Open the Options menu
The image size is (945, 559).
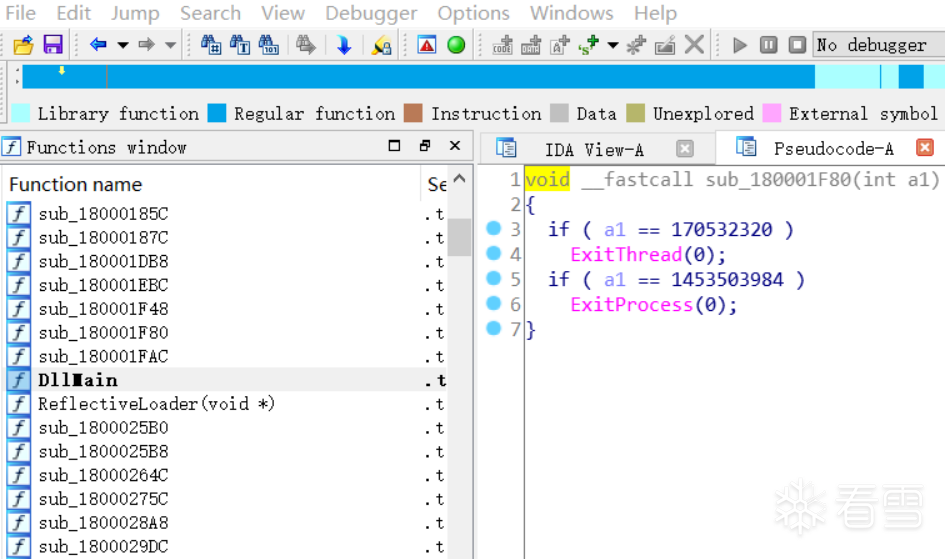(474, 13)
